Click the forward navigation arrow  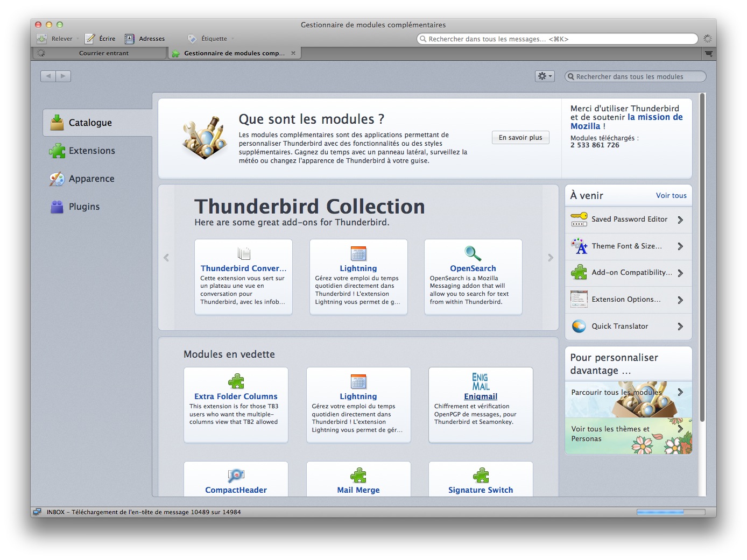coord(64,76)
